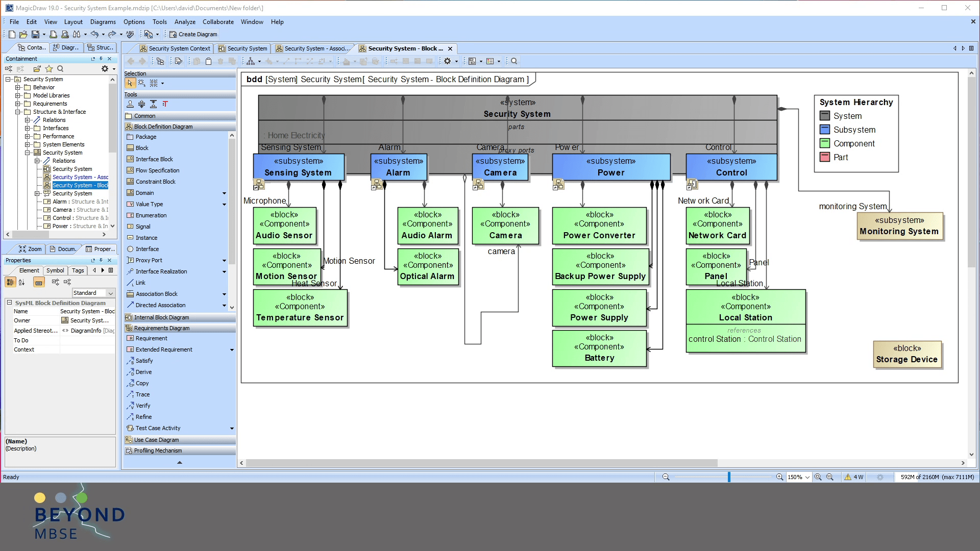Select the Flow Specification tool
The image size is (980, 551).
(x=156, y=170)
